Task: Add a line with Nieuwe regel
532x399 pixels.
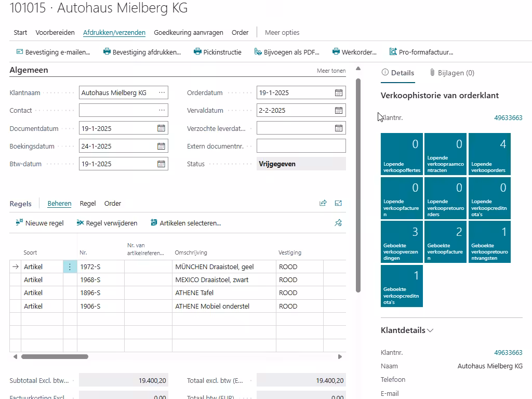Action: tap(39, 223)
